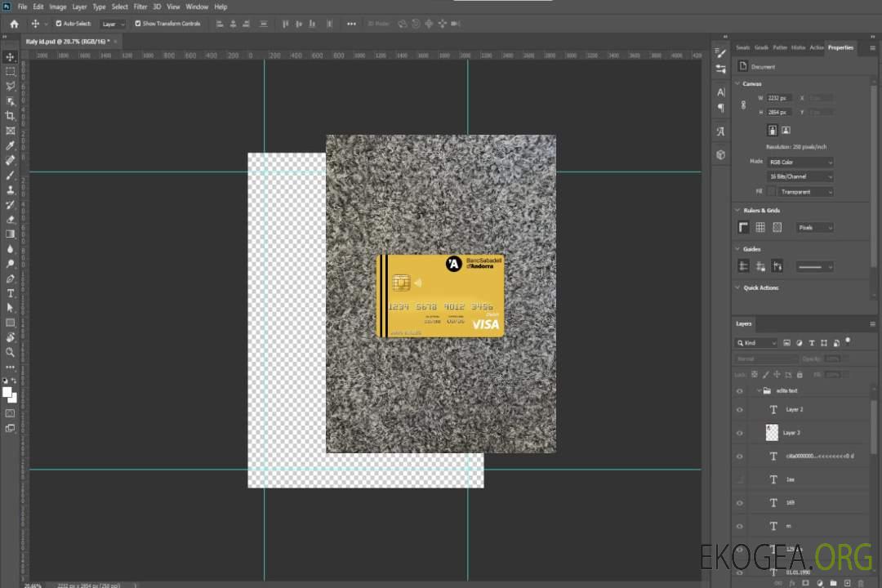Select the Horizontal Type tool
Viewport: 882px width, 588px height.
tap(11, 293)
